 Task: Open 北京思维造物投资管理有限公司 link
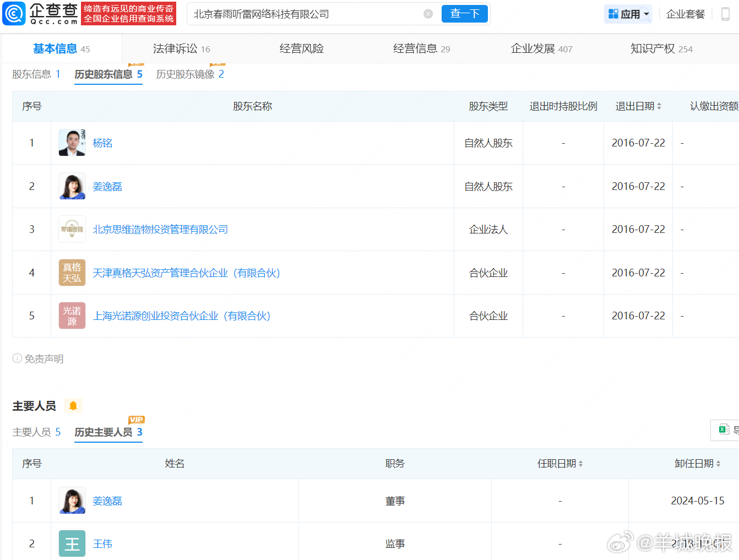tap(160, 229)
